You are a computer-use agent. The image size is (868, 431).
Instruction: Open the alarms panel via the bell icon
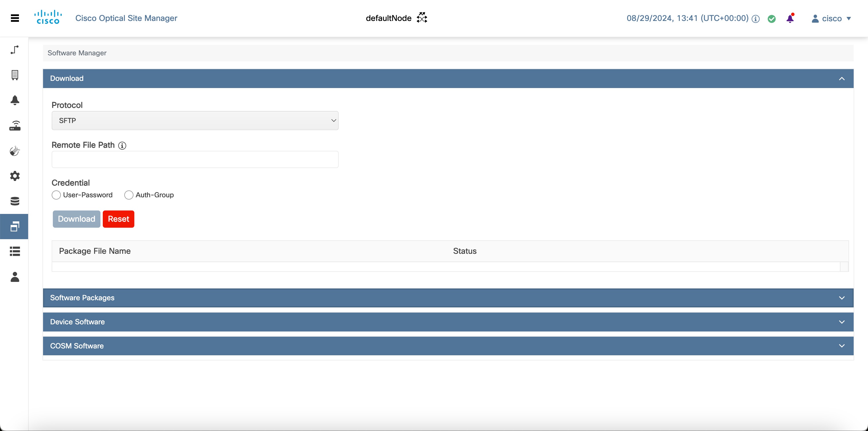tap(14, 100)
